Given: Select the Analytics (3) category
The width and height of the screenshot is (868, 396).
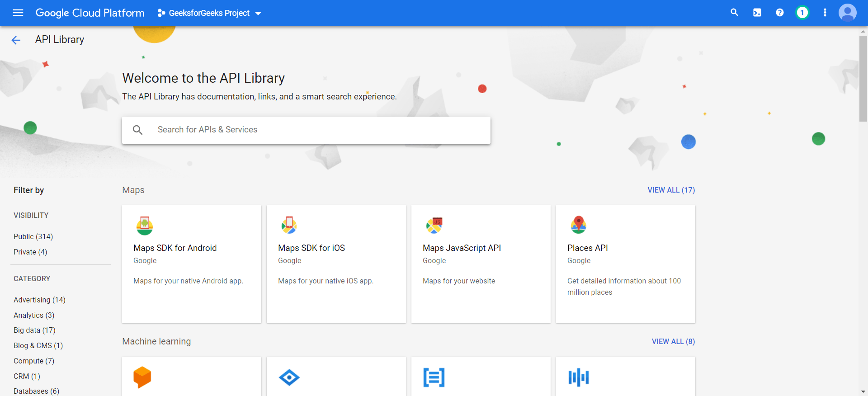Looking at the screenshot, I should click(x=34, y=316).
